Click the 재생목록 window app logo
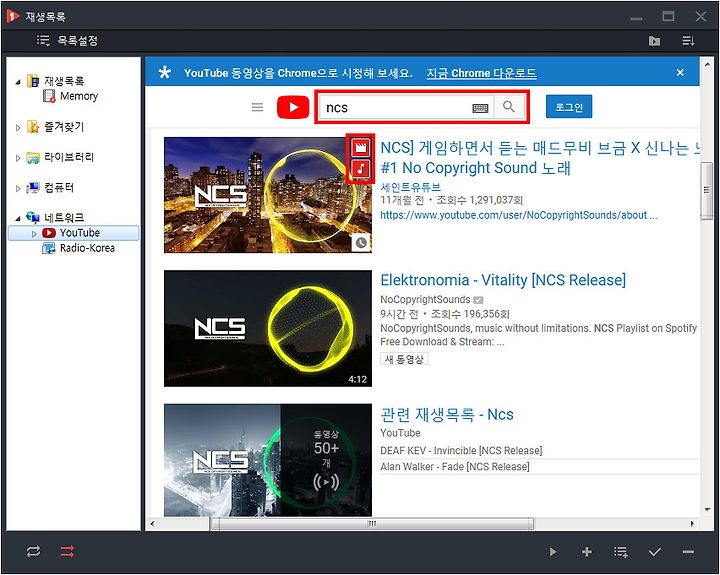The width and height of the screenshot is (720, 575). tap(12, 17)
